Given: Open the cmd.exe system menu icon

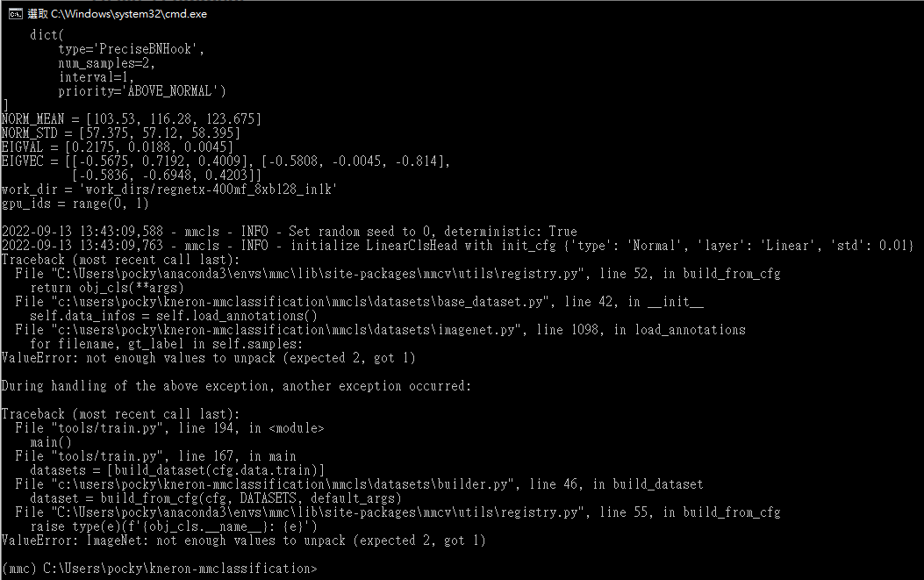Looking at the screenshot, I should click(x=15, y=13).
